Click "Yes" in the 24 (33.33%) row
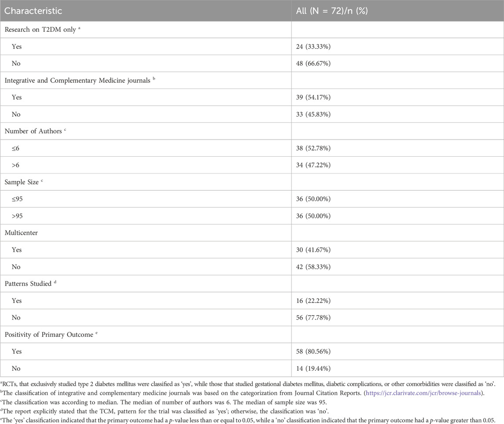The width and height of the screenshot is (504, 424). pos(17,47)
